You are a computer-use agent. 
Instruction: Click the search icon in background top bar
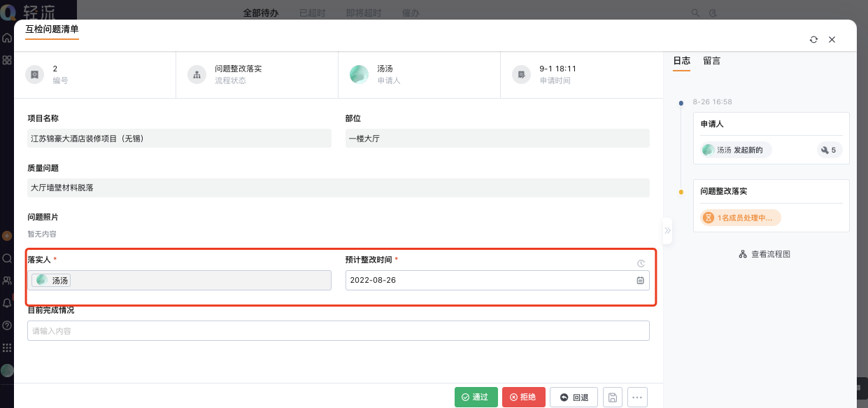695,13
